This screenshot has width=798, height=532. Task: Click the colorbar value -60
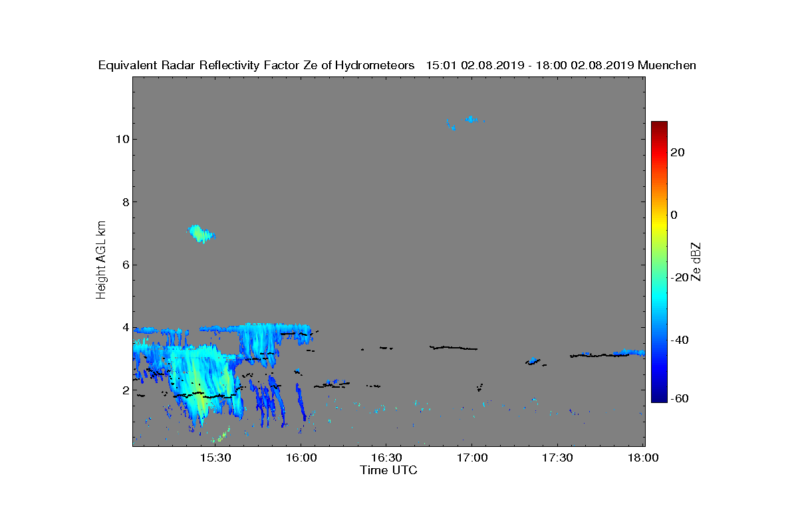coord(680,398)
